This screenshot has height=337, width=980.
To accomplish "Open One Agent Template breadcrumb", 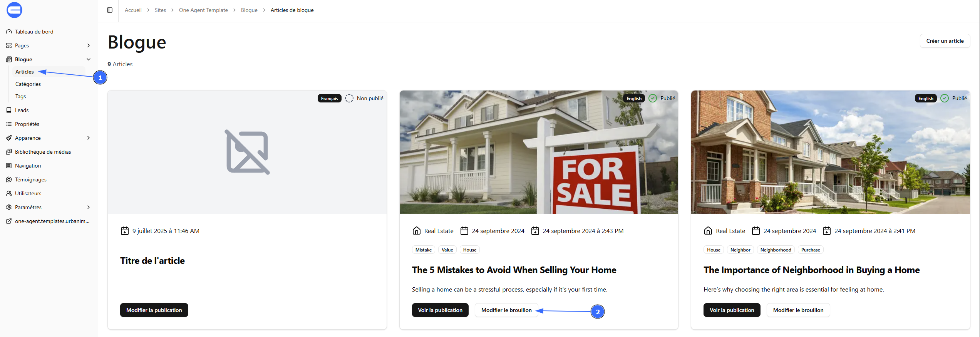I will coord(203,10).
